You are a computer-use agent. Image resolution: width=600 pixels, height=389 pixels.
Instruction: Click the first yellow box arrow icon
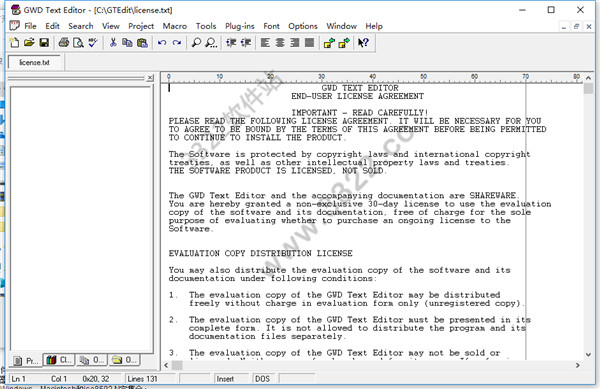point(329,42)
